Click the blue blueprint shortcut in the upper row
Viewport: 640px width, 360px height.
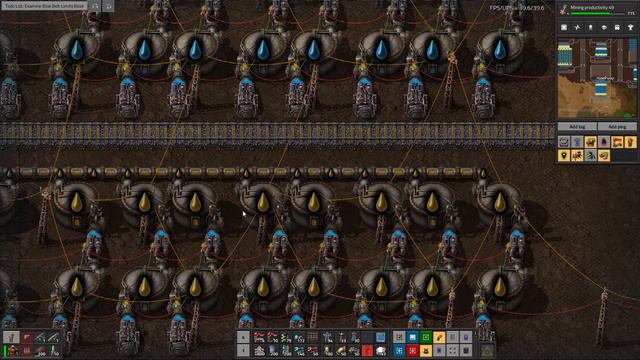click(x=412, y=337)
